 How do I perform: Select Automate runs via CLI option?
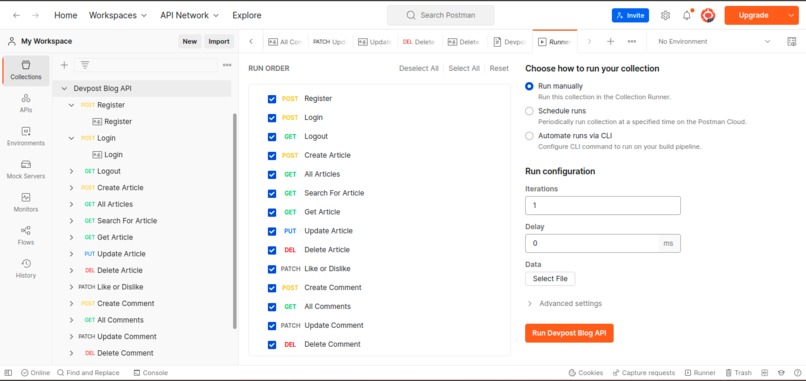529,136
